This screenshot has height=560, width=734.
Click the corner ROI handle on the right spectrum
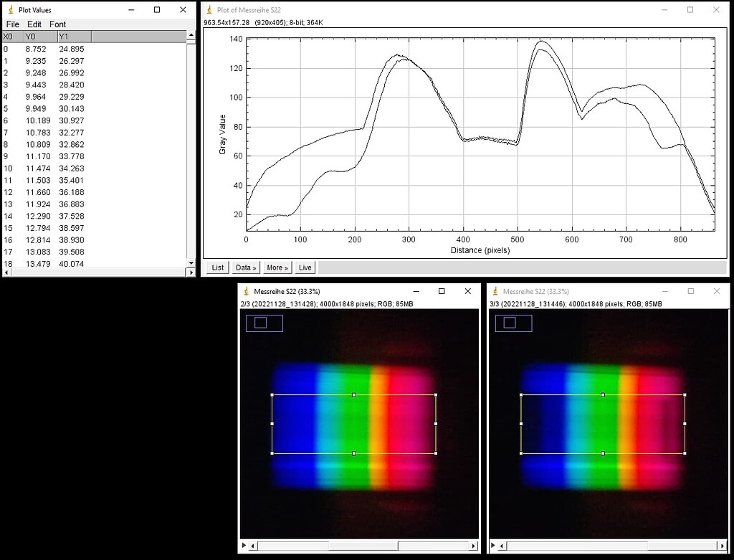(521, 394)
